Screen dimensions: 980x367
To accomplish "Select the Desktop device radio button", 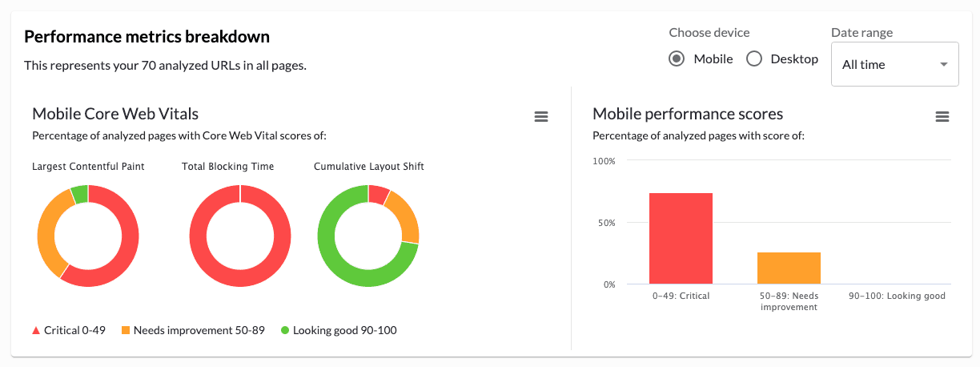I will point(753,59).
